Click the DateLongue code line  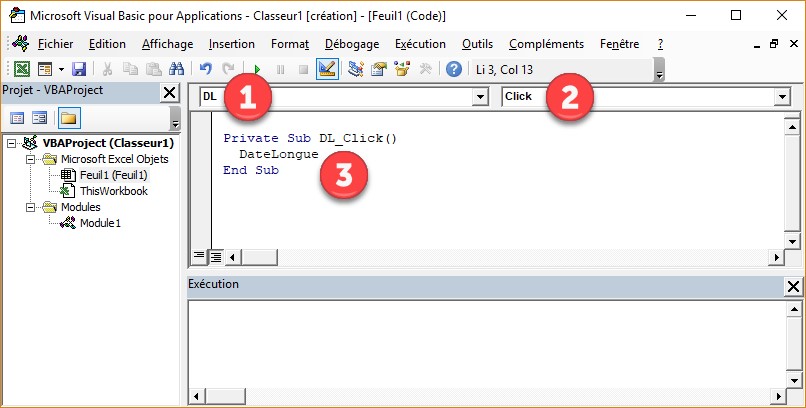coord(279,154)
